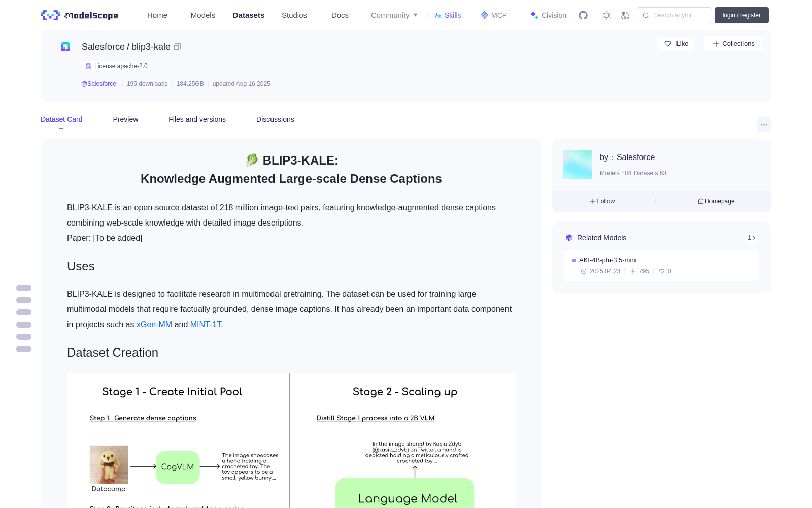Screen dimensions: 812x508
Task: Select the Dataset Card tab
Action: pos(61,119)
